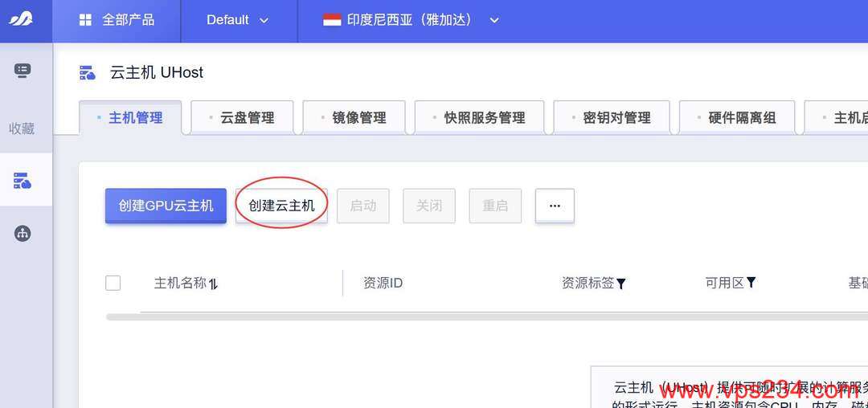Image resolution: width=868 pixels, height=408 pixels.
Task: Filter by 可用区 funnel icon
Action: point(751,283)
